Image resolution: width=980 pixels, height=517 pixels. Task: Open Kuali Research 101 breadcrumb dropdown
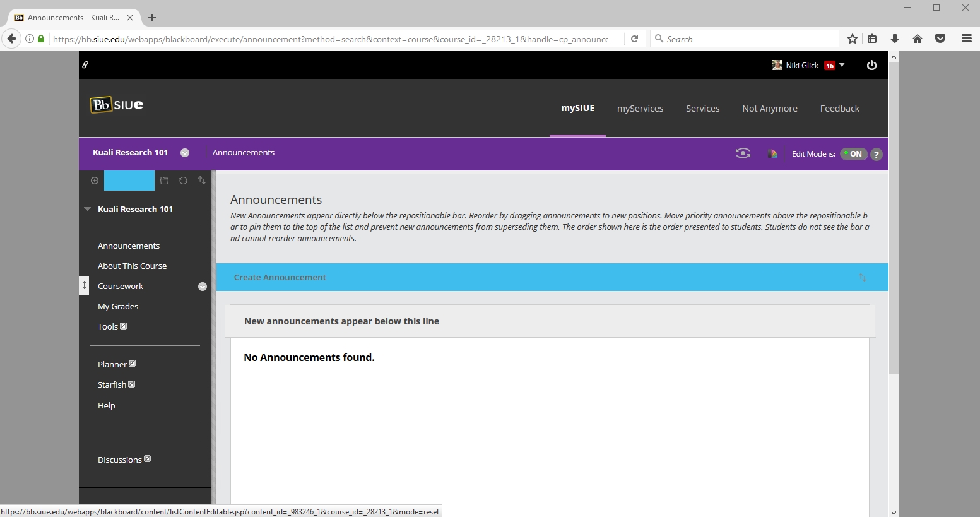tap(185, 153)
